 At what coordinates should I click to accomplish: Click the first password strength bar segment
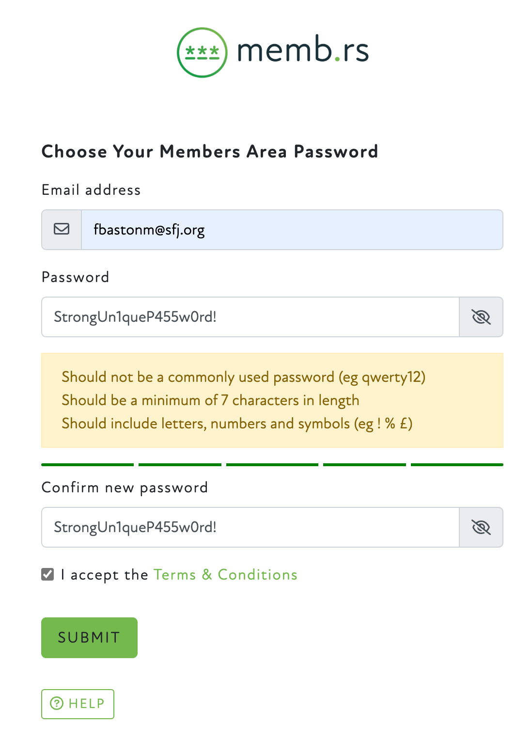click(88, 465)
